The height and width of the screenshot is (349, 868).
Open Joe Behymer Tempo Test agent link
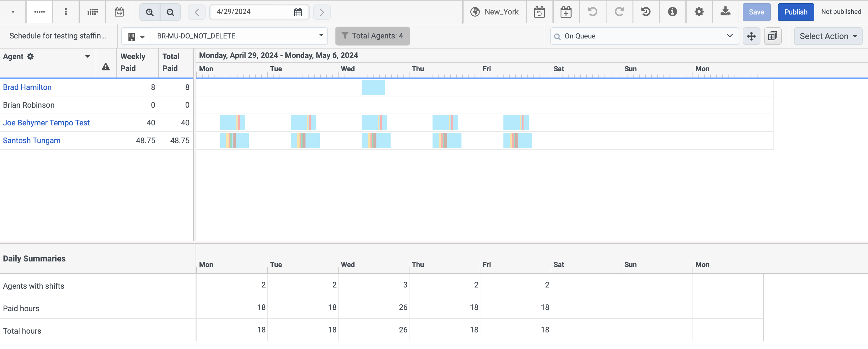46,123
